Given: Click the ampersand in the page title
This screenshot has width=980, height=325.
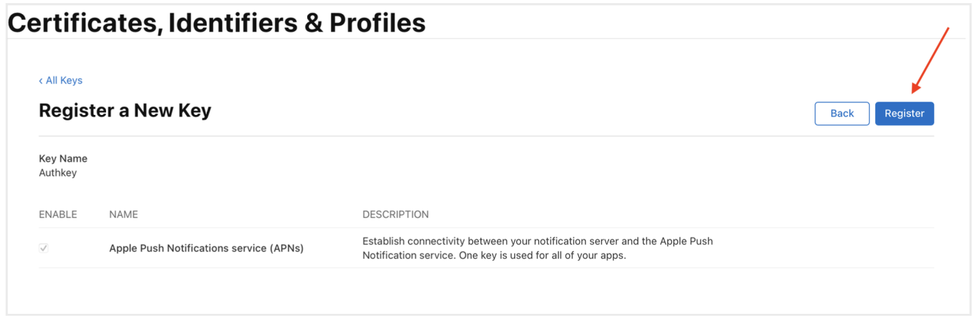Looking at the screenshot, I should click(x=314, y=23).
